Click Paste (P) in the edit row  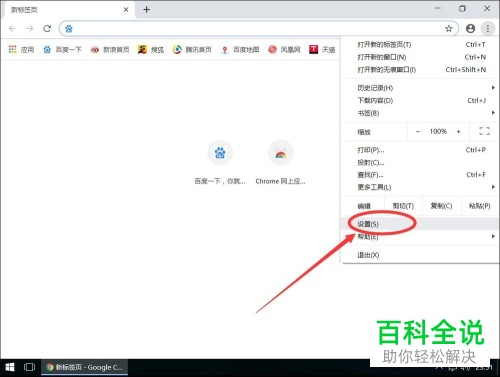tap(480, 206)
